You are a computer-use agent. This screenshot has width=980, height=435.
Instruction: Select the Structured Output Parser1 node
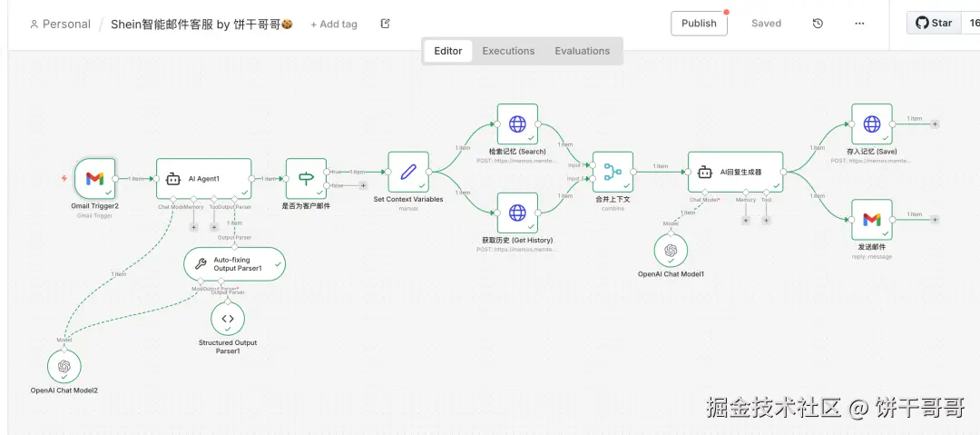(228, 319)
